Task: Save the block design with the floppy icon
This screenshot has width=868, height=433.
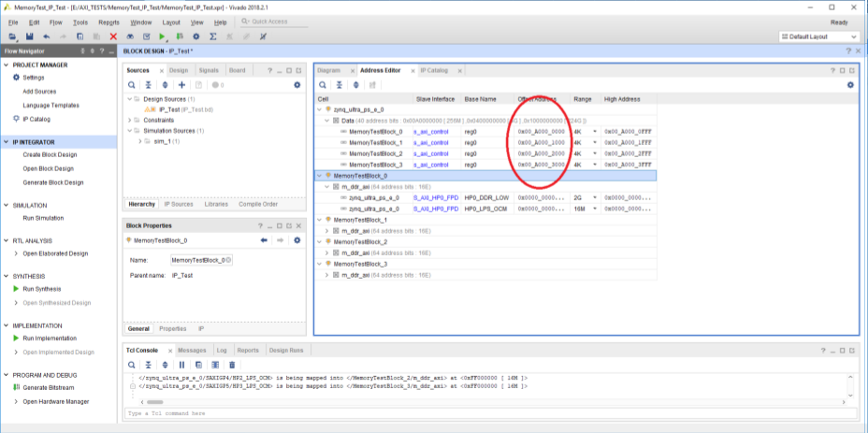Action: pos(29,36)
